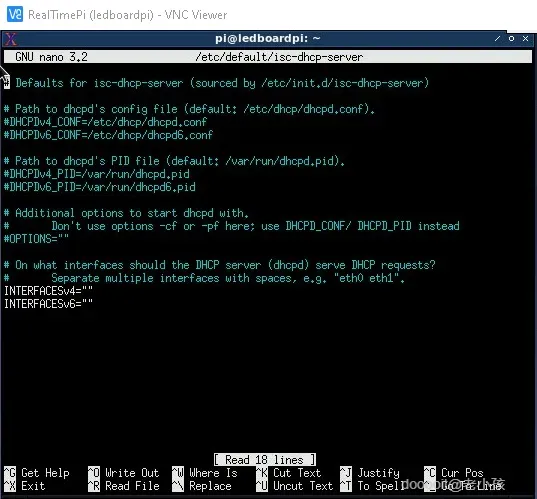Click the ^J Justify shortcut
537x499 pixels.
coord(370,473)
